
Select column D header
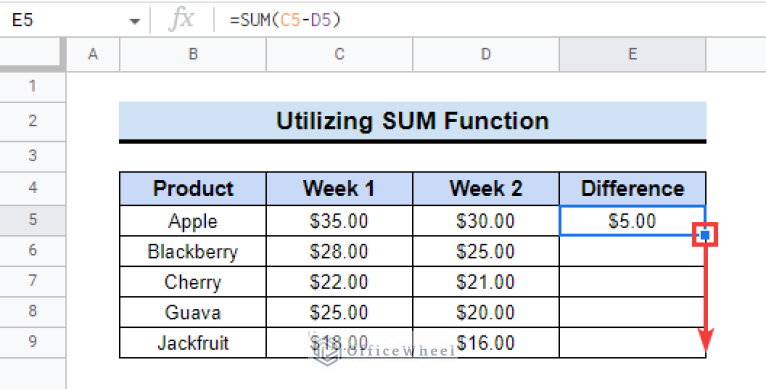(x=486, y=55)
